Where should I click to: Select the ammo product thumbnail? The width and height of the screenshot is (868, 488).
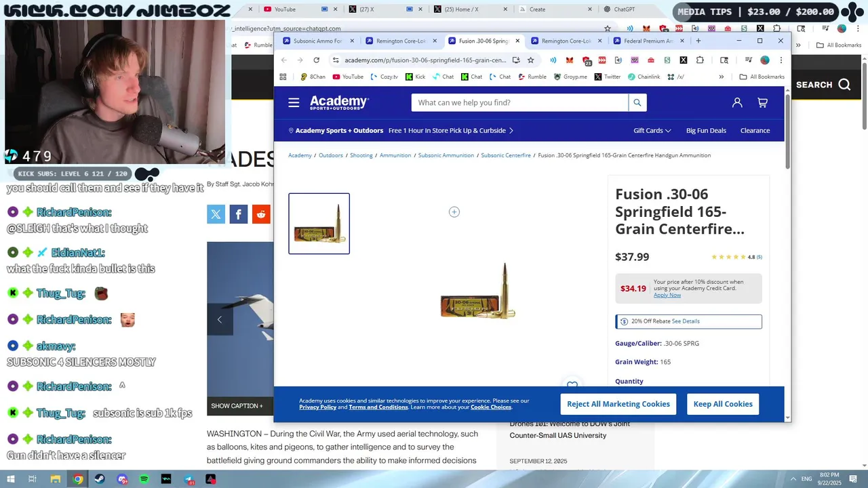[x=319, y=224]
